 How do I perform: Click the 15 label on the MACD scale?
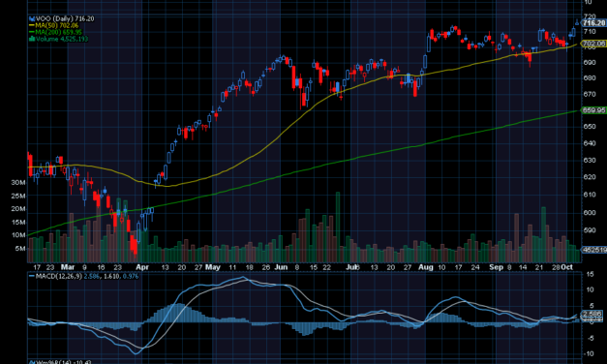pyautogui.click(x=590, y=275)
